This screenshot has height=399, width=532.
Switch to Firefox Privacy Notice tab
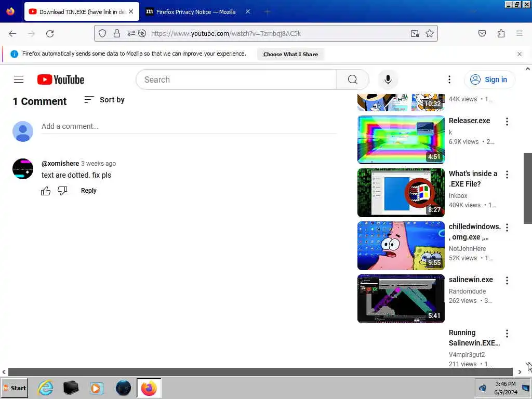(x=198, y=11)
